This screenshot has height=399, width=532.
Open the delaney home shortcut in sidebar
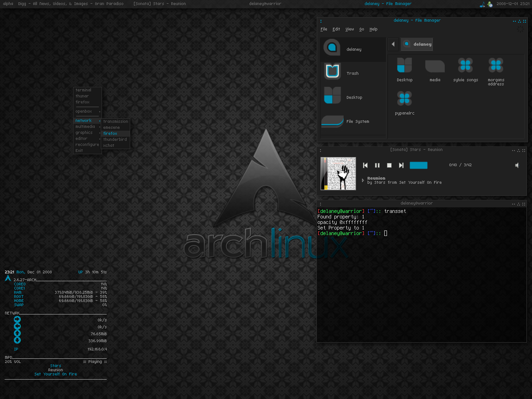coord(353,49)
